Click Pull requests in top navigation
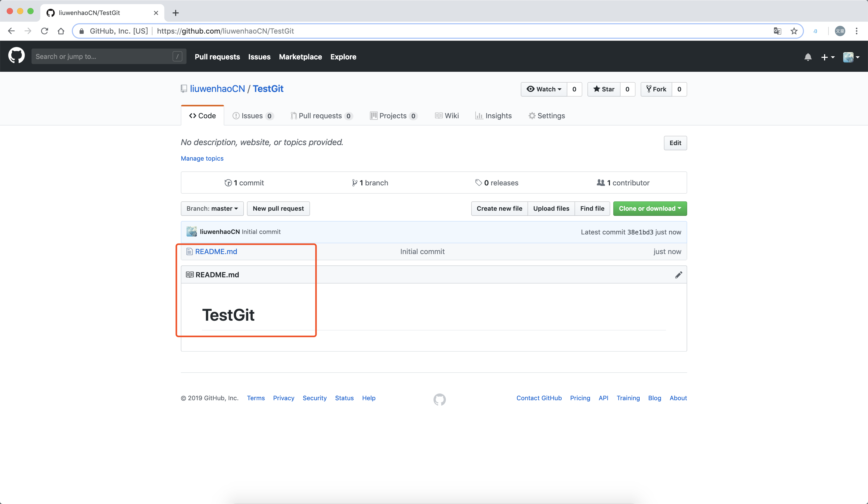868x504 pixels. [x=217, y=57]
